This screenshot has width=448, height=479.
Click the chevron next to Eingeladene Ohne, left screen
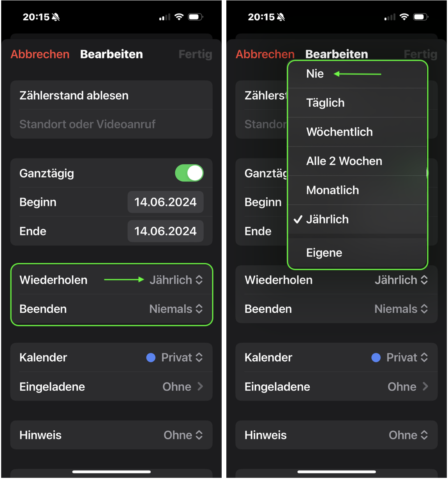point(200,386)
